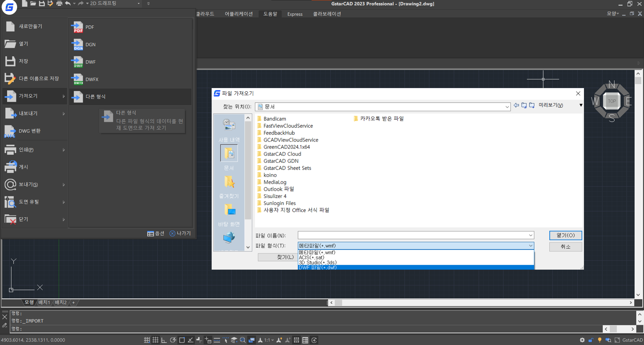Click the settings gear in status bar
The width and height of the screenshot is (644, 345).
pyautogui.click(x=582, y=340)
